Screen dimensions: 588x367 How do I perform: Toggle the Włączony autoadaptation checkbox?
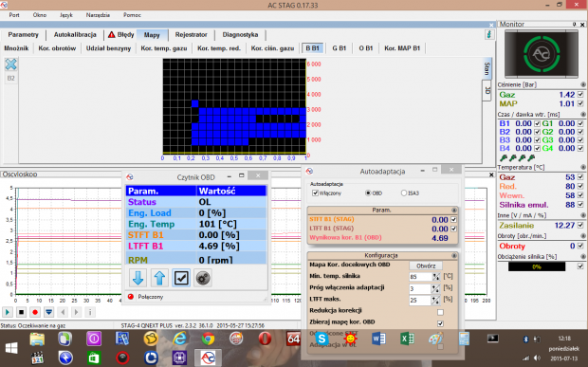[x=316, y=193]
